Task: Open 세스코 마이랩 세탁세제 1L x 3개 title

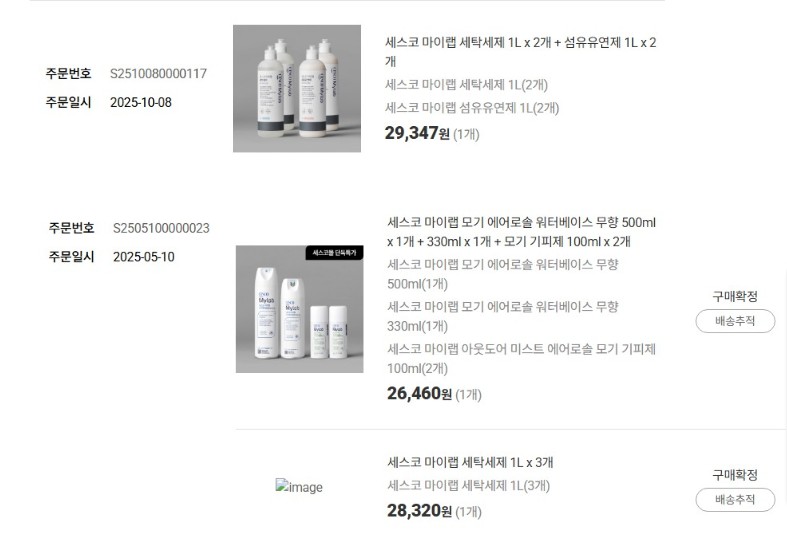Action: [470, 462]
